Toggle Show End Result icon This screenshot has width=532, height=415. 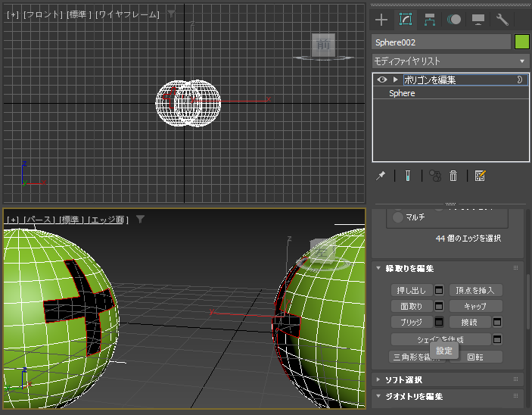pyautogui.click(x=407, y=176)
